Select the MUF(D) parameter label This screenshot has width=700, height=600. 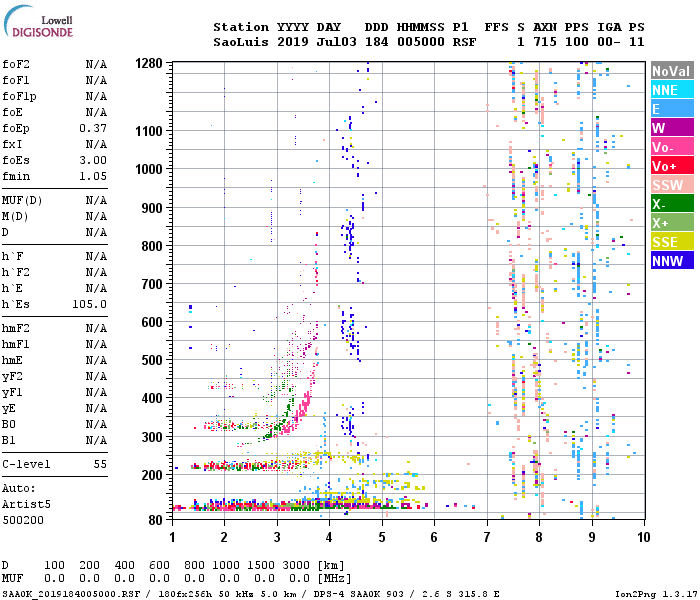pyautogui.click(x=22, y=200)
